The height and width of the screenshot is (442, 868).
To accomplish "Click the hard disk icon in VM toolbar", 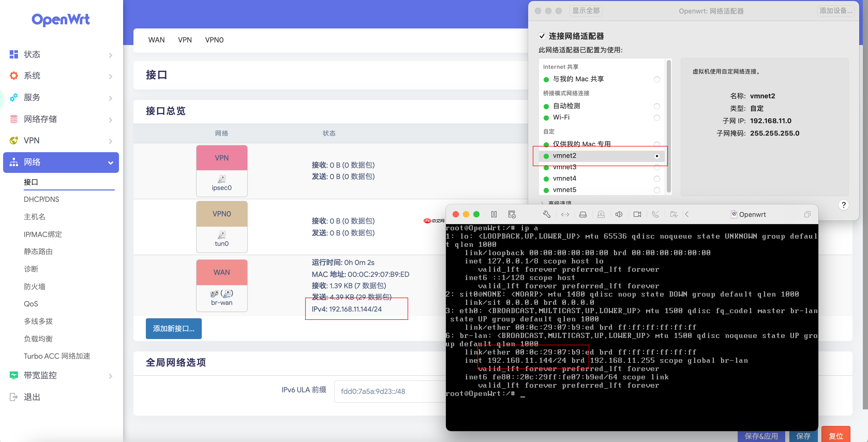I will [x=583, y=214].
